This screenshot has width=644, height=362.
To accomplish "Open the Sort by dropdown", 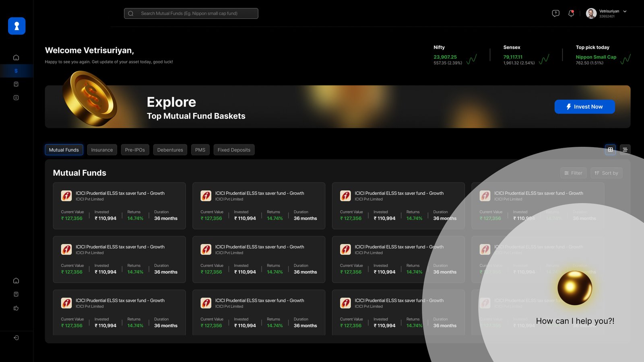I will (x=606, y=173).
